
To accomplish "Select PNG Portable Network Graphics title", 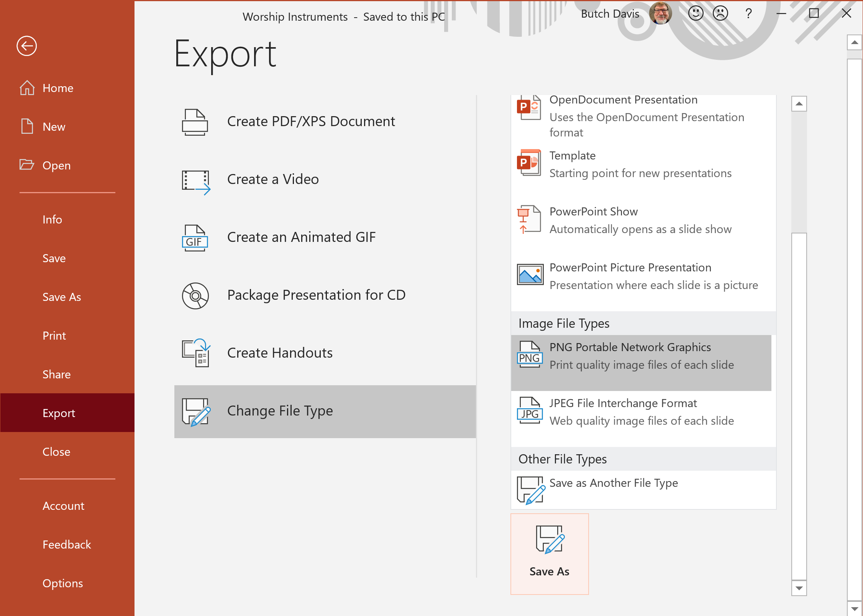I will click(x=630, y=347).
